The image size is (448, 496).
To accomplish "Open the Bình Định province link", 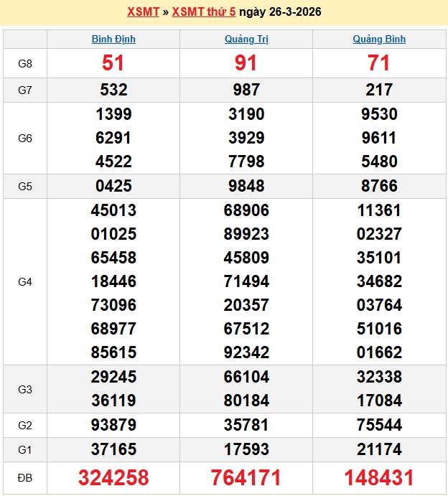I will (113, 39).
